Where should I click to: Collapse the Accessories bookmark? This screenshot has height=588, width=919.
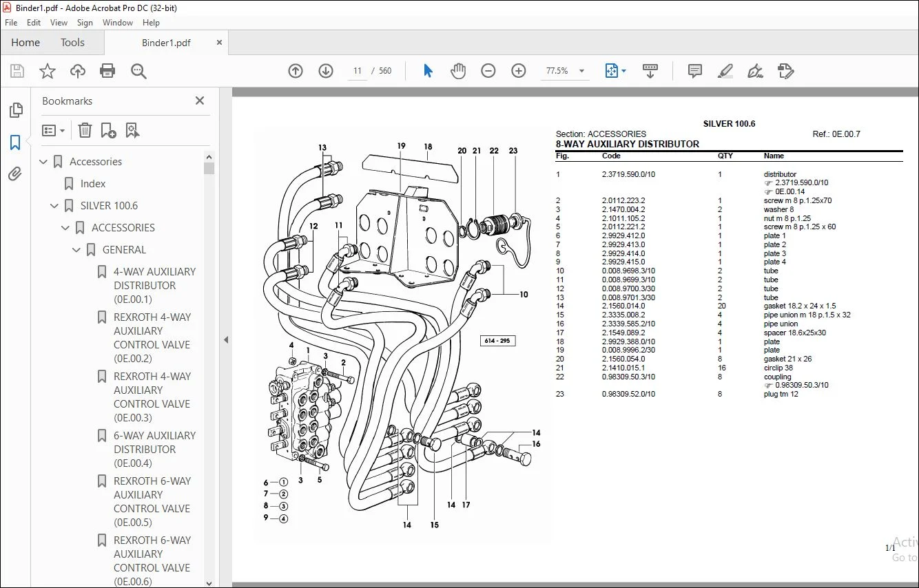tap(44, 162)
